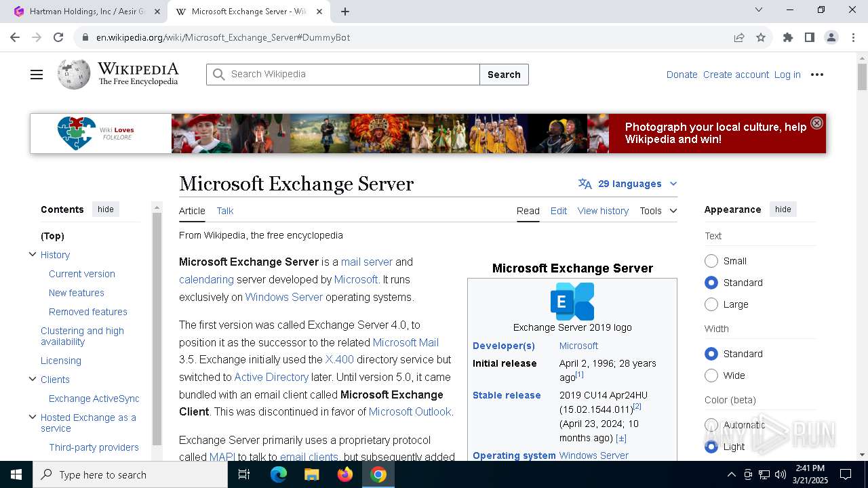Open the Chrome profile avatar
The width and height of the screenshot is (868, 488).
(x=831, y=37)
